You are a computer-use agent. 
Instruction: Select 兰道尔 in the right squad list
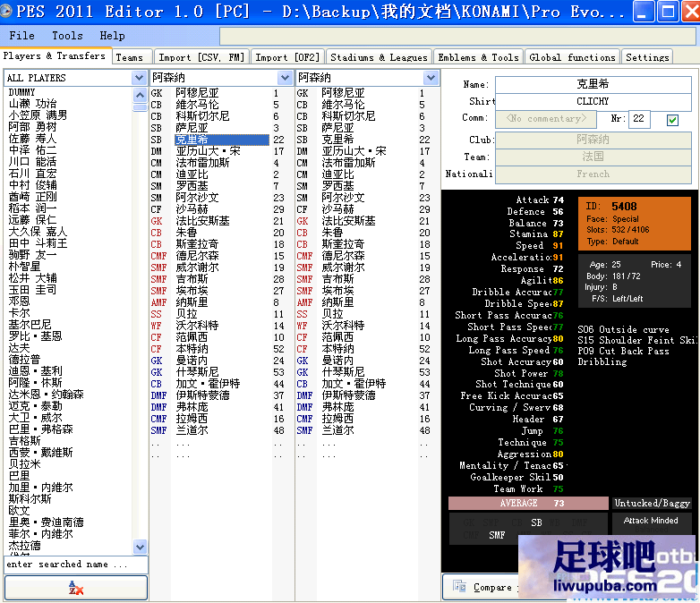tap(338, 430)
